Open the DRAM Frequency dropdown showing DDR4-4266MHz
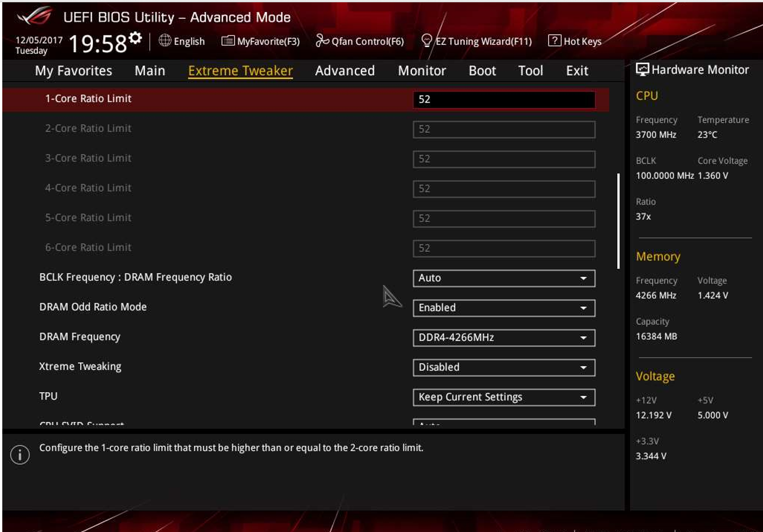Viewport: 763px width, 532px height. (x=504, y=338)
